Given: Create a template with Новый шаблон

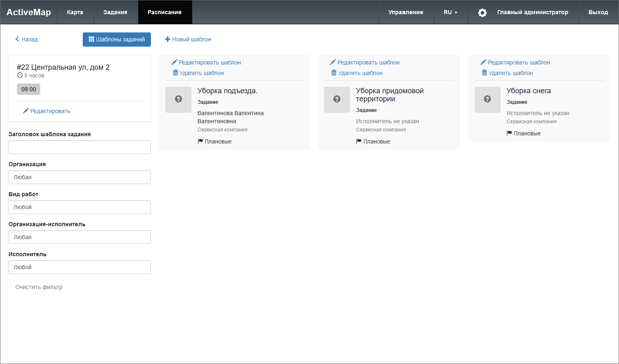Looking at the screenshot, I should point(188,39).
